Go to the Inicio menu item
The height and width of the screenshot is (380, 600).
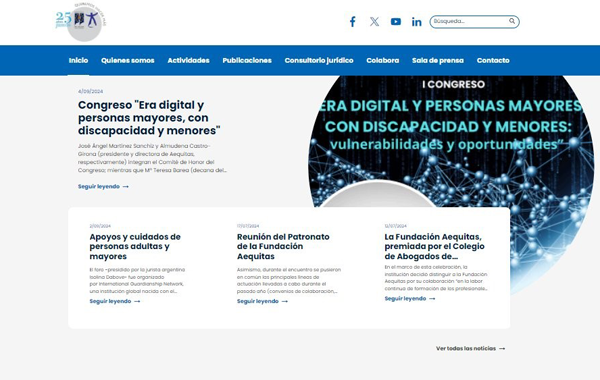tap(78, 60)
